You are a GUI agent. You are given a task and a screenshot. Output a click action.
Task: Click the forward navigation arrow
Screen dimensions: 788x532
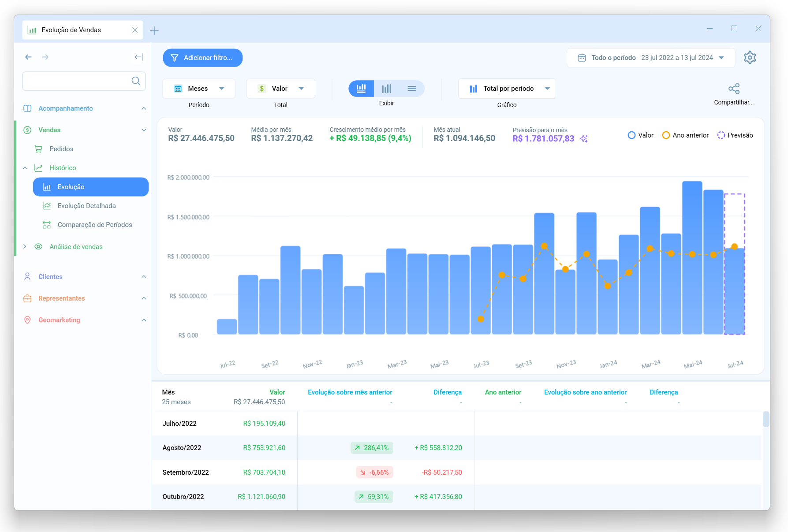pyautogui.click(x=45, y=57)
